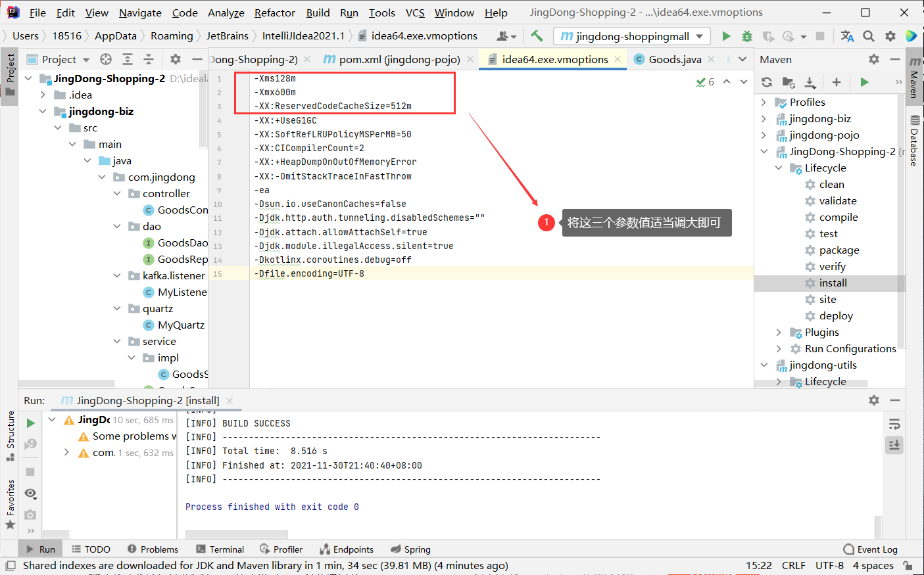Toggle Structure side tool window
Viewport: 924px width, 575px height.
click(x=10, y=436)
